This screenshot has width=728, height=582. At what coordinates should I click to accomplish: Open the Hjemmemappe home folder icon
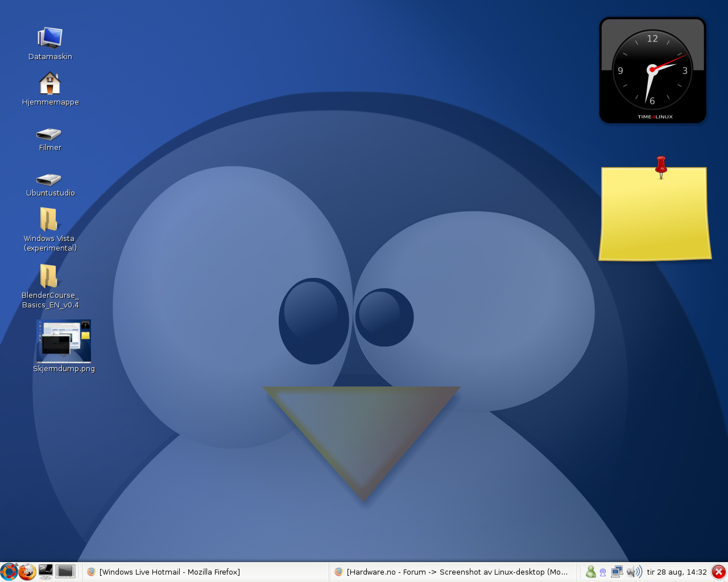click(x=50, y=83)
